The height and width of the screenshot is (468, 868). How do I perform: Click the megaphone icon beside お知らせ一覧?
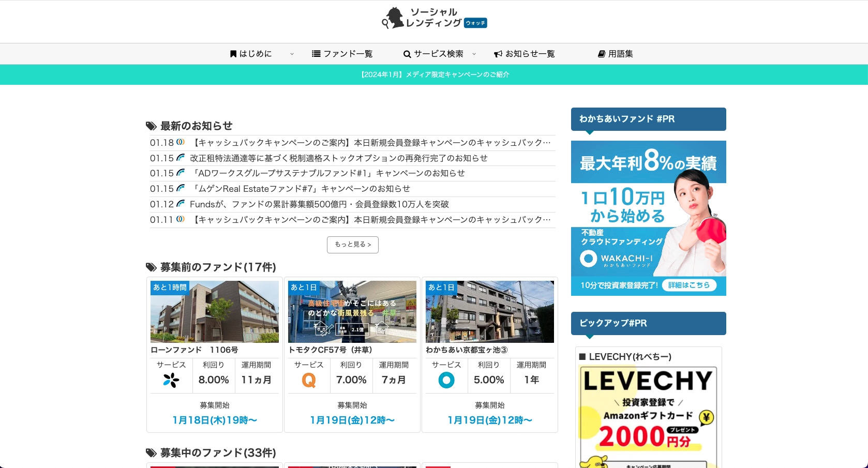[x=498, y=54]
